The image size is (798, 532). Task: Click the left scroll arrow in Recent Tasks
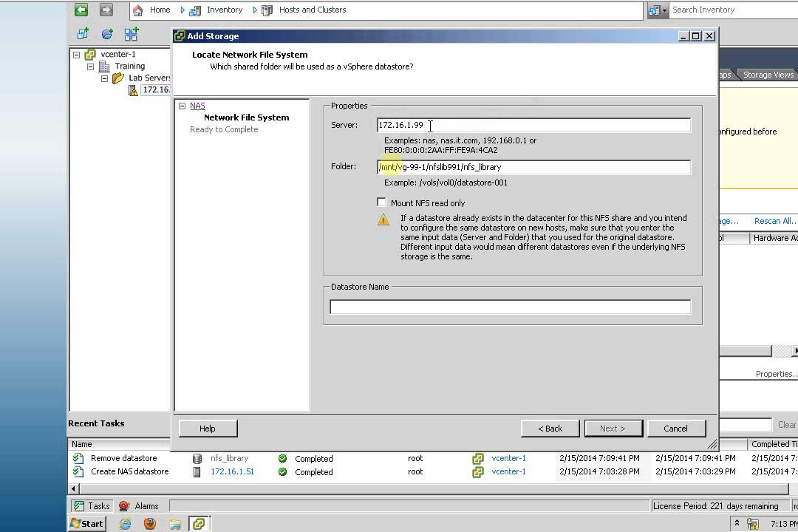pyautogui.click(x=73, y=488)
